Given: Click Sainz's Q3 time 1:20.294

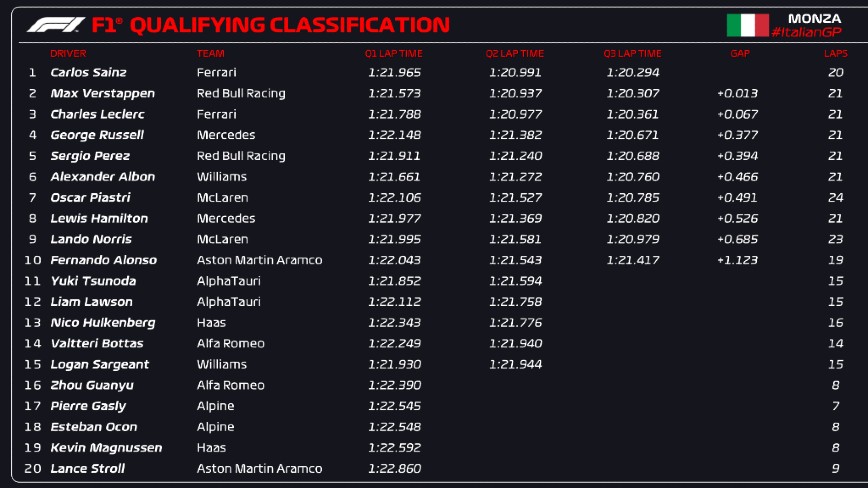Looking at the screenshot, I should click(x=633, y=72).
